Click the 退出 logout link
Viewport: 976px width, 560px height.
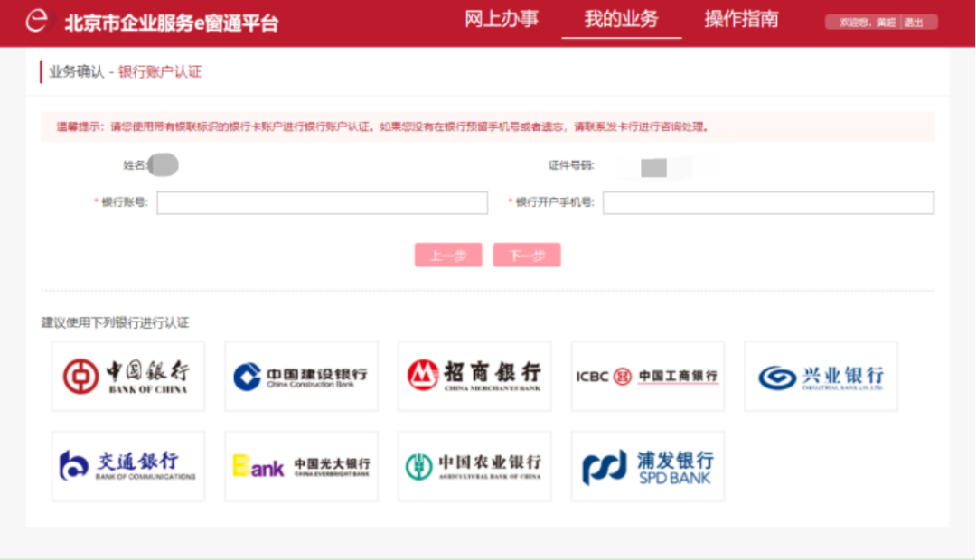pyautogui.click(x=913, y=23)
